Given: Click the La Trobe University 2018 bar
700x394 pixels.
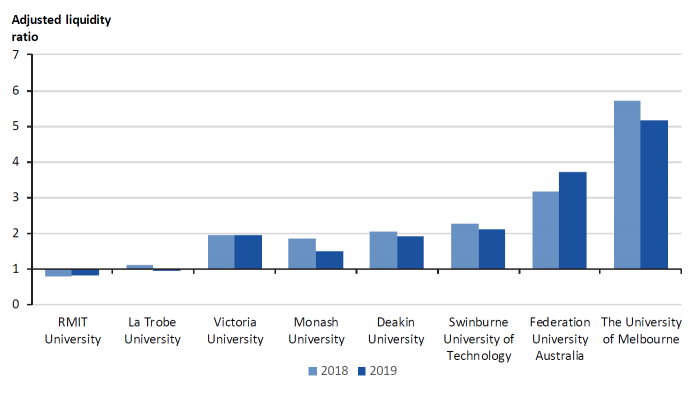Looking at the screenshot, I should point(140,267).
